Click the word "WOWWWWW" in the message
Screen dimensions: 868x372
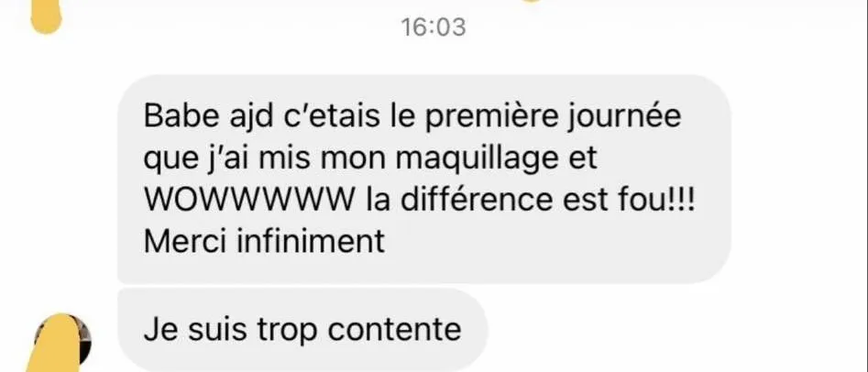[x=248, y=201]
